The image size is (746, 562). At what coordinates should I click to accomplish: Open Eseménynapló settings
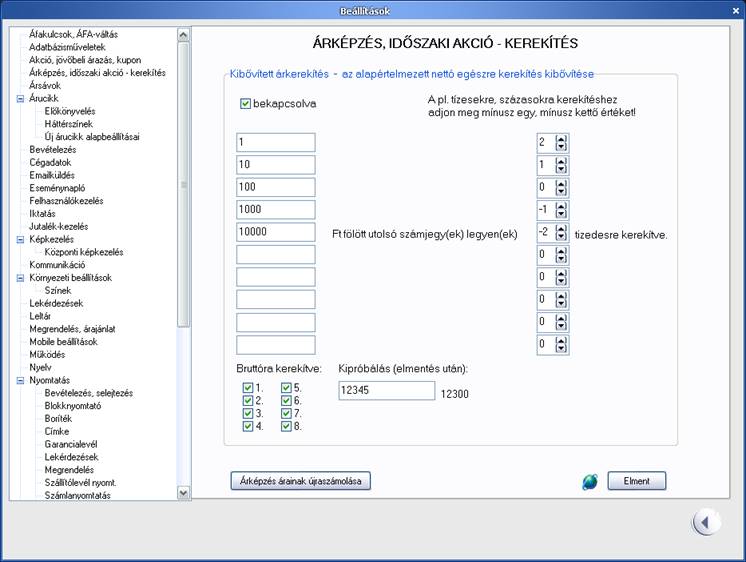[x=57, y=188]
